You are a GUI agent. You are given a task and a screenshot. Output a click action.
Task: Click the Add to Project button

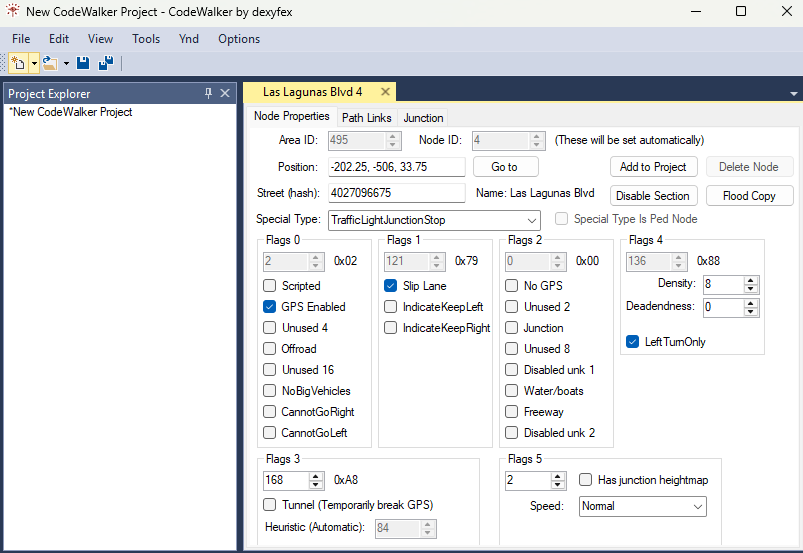[x=653, y=167]
